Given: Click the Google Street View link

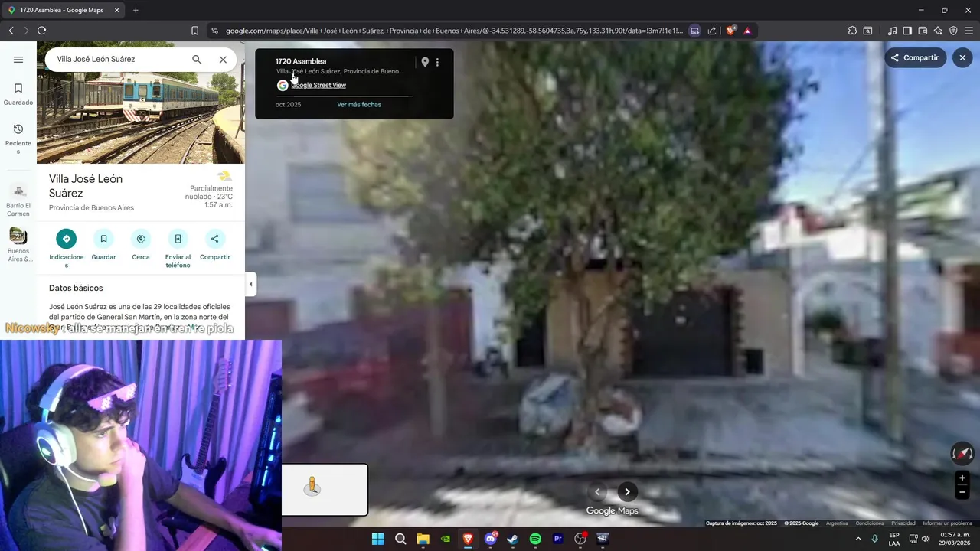Looking at the screenshot, I should click(318, 85).
